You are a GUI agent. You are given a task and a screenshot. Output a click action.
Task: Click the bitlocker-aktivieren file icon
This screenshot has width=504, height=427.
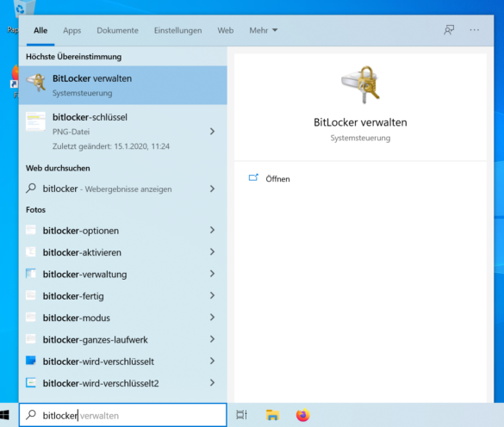(31, 252)
